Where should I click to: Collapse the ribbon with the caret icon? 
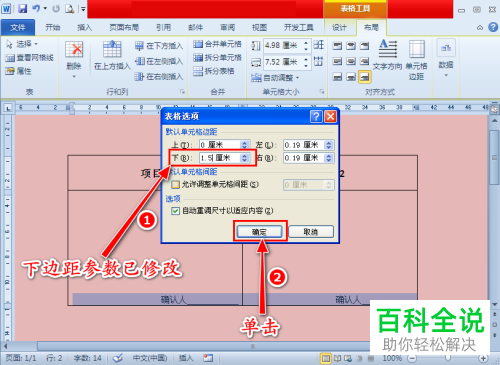[x=480, y=28]
